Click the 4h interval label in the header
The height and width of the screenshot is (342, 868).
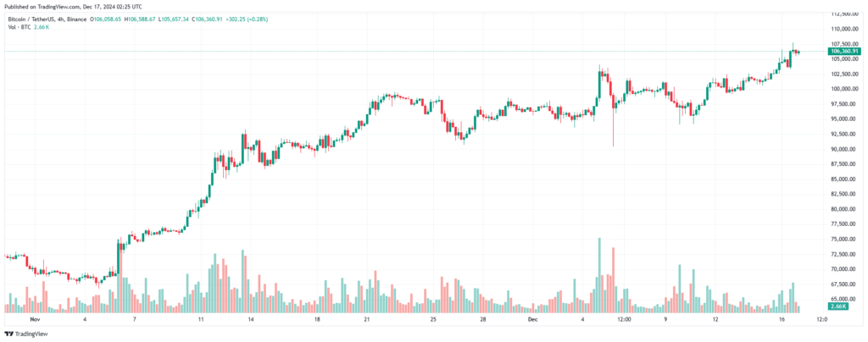click(x=61, y=19)
